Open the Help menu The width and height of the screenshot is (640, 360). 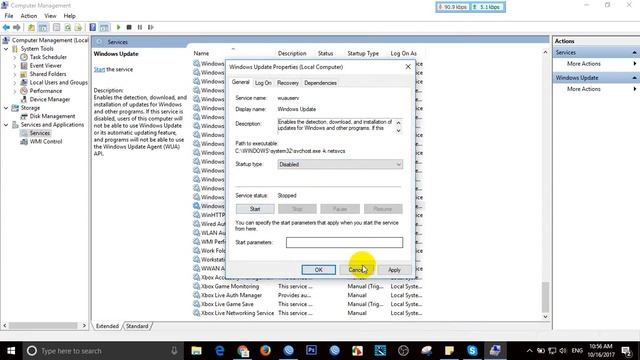69,16
